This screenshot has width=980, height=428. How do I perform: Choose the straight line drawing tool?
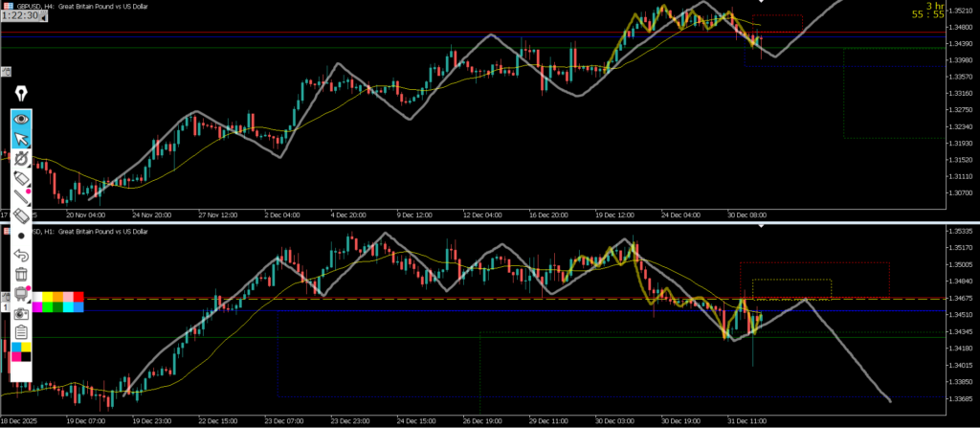[x=21, y=198]
